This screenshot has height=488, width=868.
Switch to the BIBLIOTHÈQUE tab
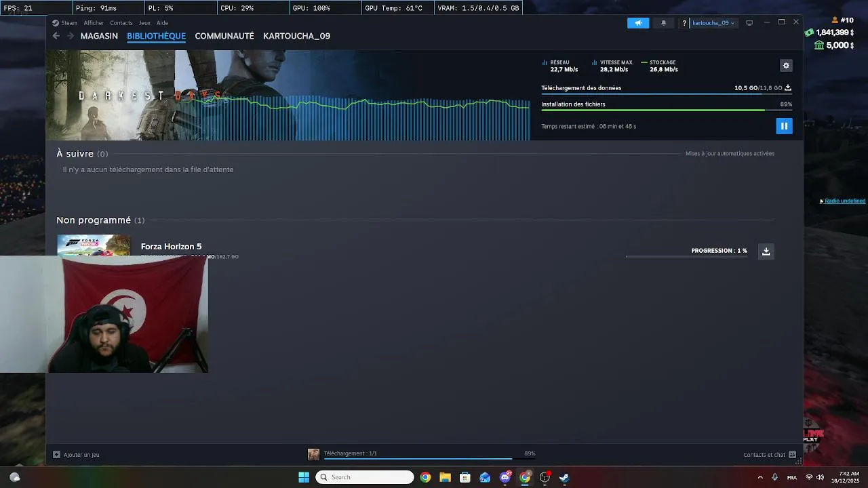point(156,36)
